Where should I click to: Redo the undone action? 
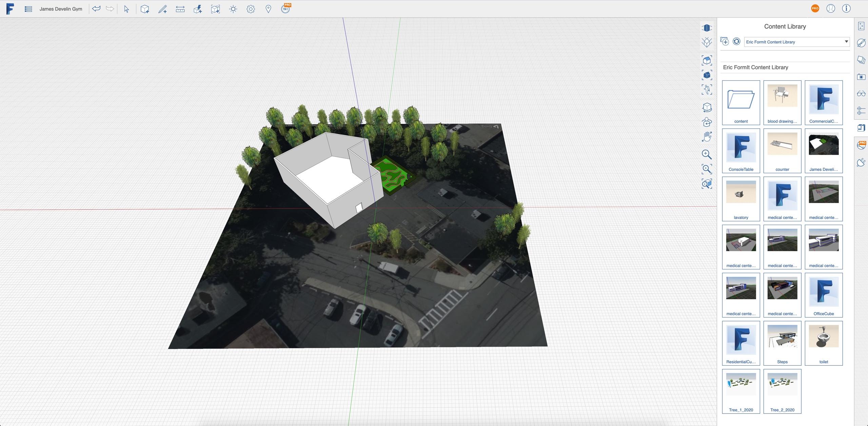pos(110,9)
